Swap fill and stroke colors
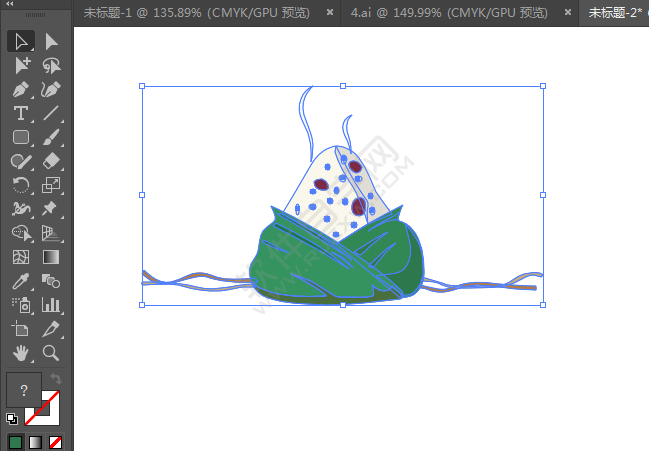Image resolution: width=649 pixels, height=451 pixels. point(57,380)
